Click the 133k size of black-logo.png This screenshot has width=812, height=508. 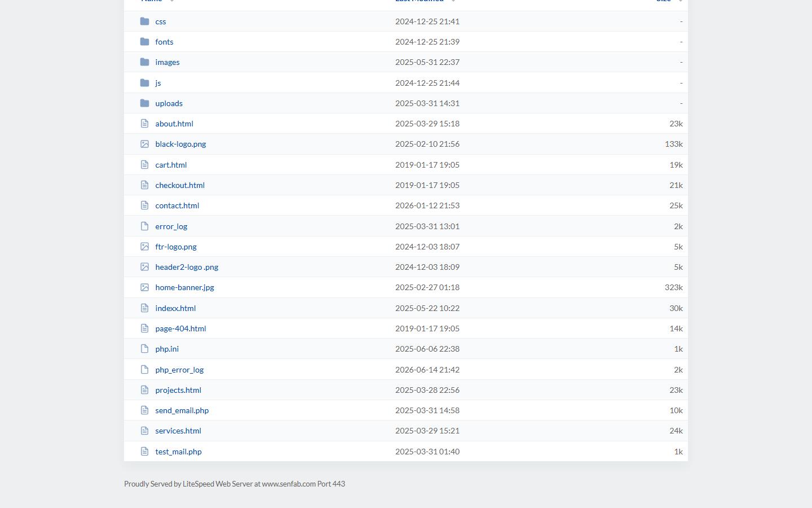674,144
